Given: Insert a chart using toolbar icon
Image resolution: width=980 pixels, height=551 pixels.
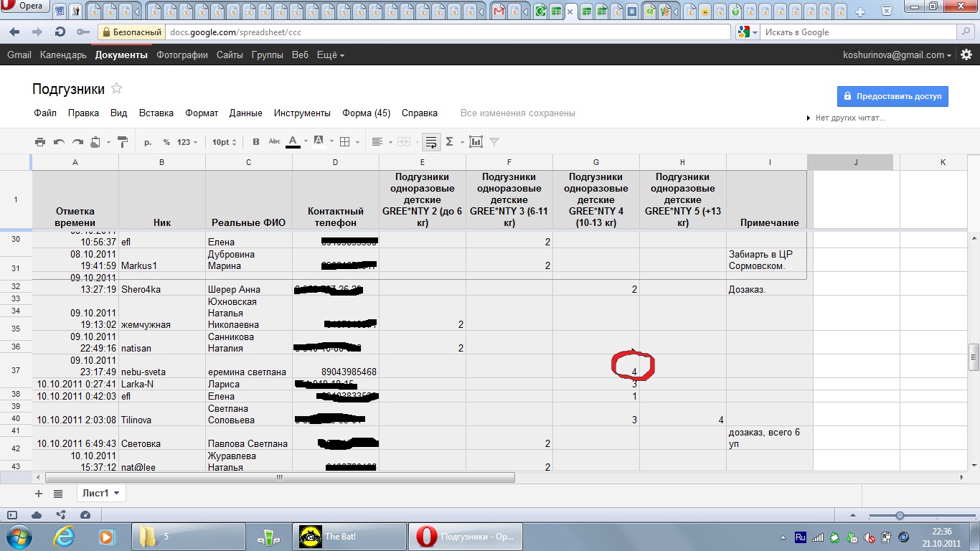Looking at the screenshot, I should 476,142.
